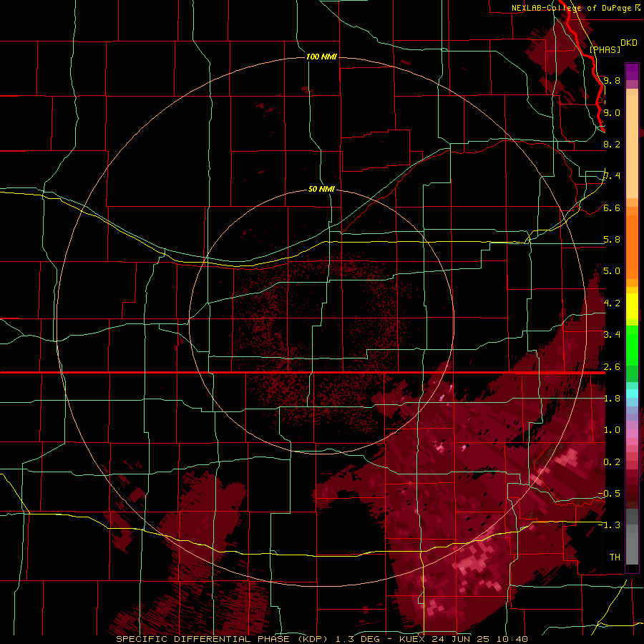Click the cyan segment of the color bar
This screenshot has width=644, height=644.
(x=632, y=394)
